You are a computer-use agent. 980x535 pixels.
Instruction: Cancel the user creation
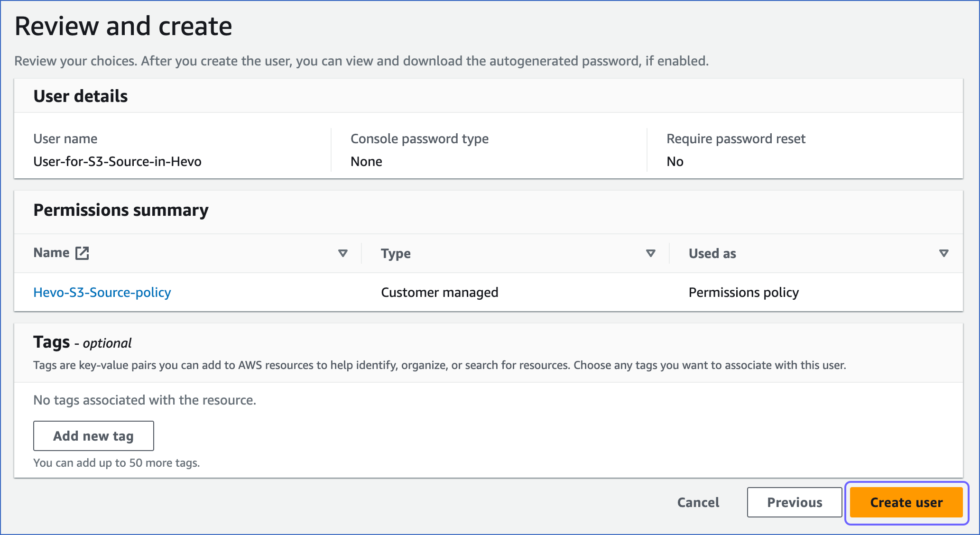698,502
